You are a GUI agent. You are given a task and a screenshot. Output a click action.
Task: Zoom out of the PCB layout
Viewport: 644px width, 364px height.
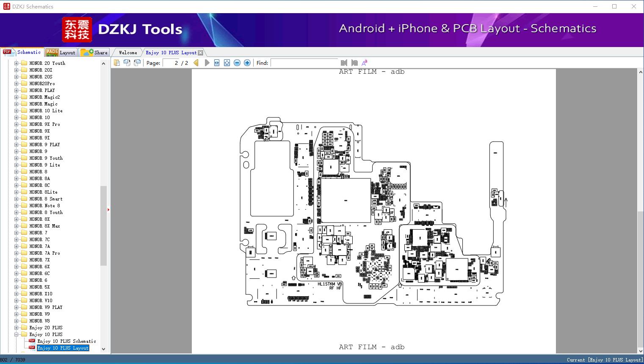(x=237, y=63)
